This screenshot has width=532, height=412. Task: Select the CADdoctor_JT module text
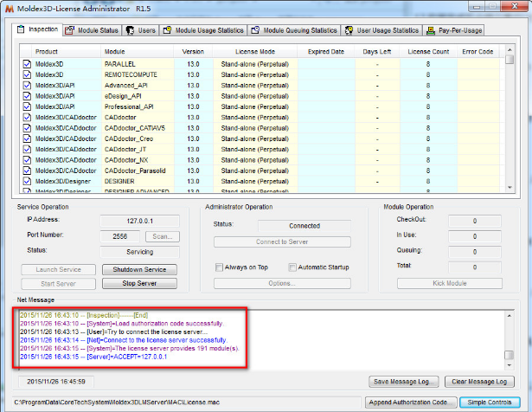pyautogui.click(x=125, y=150)
